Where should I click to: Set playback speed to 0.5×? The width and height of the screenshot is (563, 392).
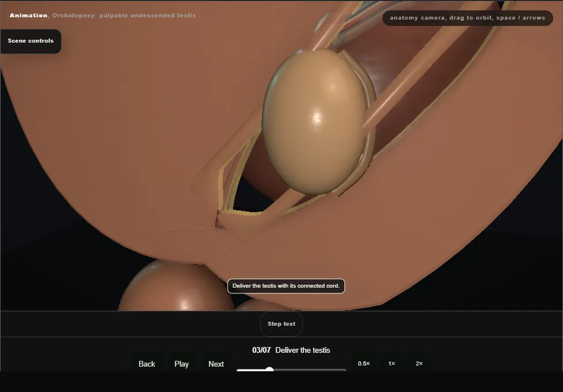click(364, 363)
